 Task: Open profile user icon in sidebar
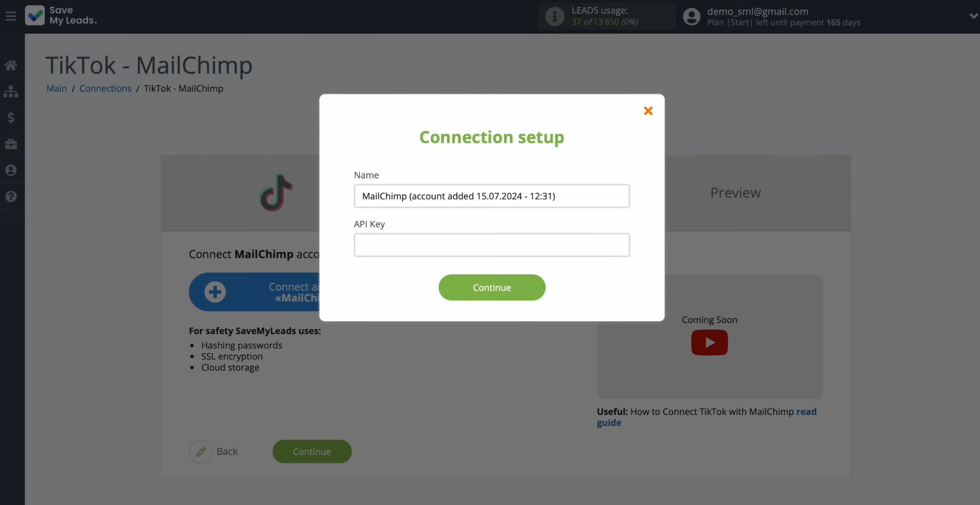click(11, 170)
